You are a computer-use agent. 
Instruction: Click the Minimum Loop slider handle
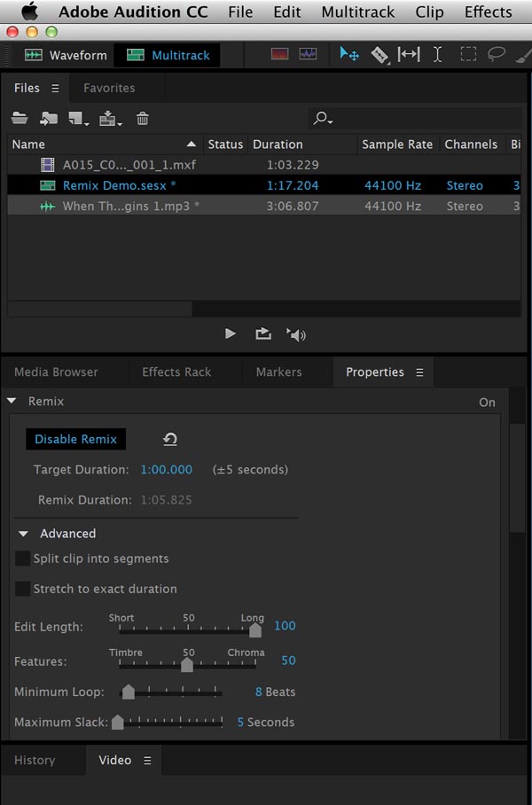click(x=129, y=692)
